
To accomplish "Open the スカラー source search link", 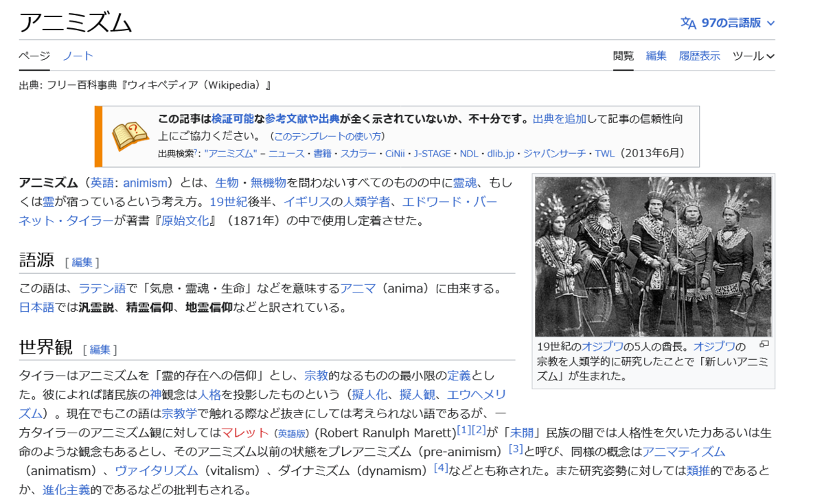I will [358, 154].
